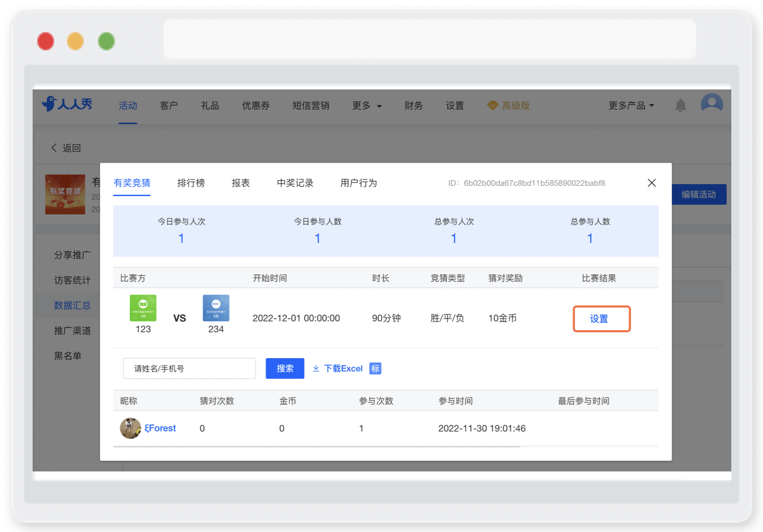763x532 pixels.
Task: Click the ξForest user avatar
Action: (130, 428)
